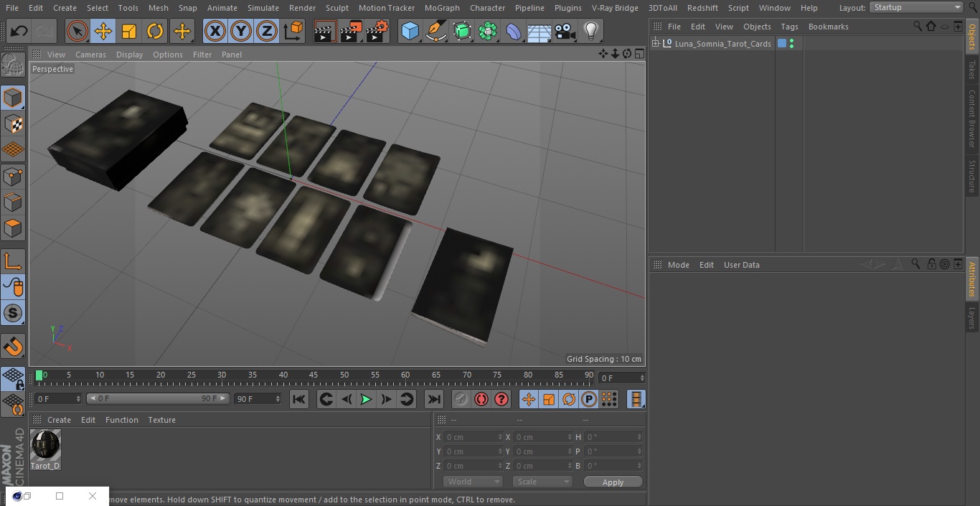Image resolution: width=980 pixels, height=506 pixels.
Task: Click frame 50 on timeline ruler
Action: click(344, 375)
